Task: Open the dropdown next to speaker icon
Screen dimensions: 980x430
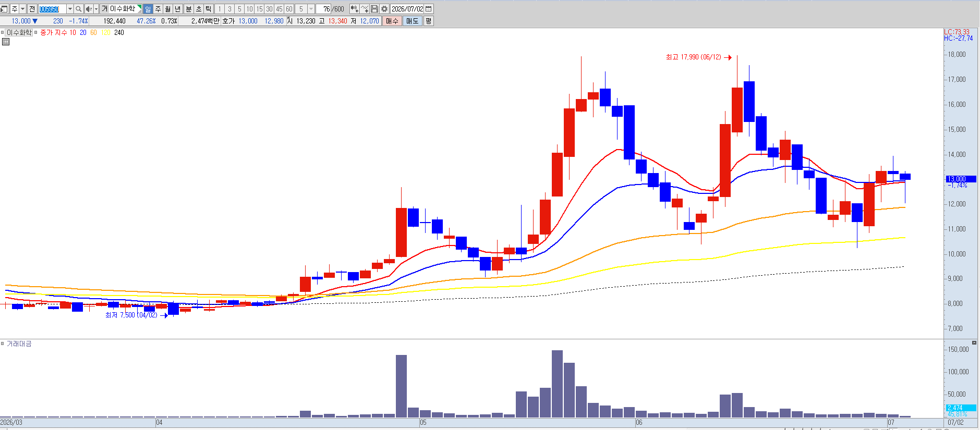Action: (x=96, y=9)
